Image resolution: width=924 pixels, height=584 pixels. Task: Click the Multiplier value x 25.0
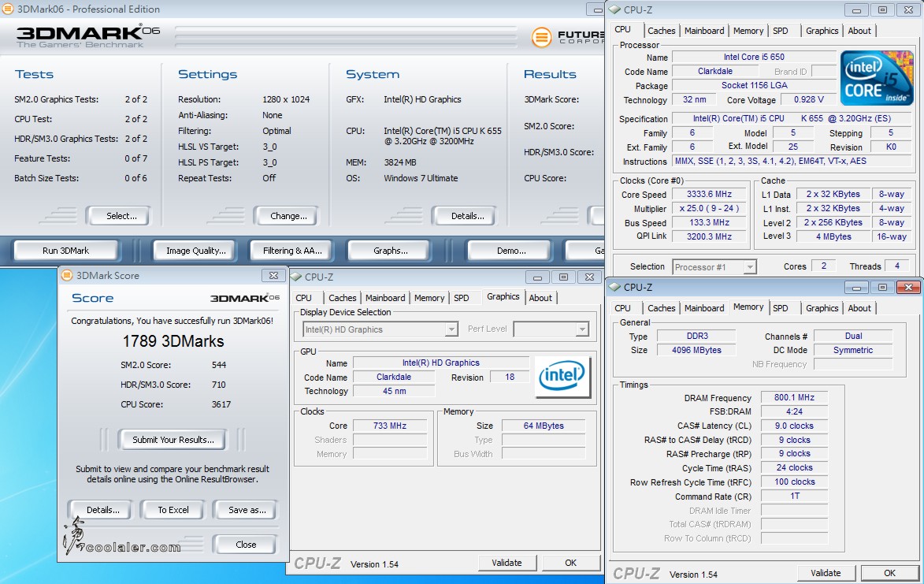pos(709,209)
